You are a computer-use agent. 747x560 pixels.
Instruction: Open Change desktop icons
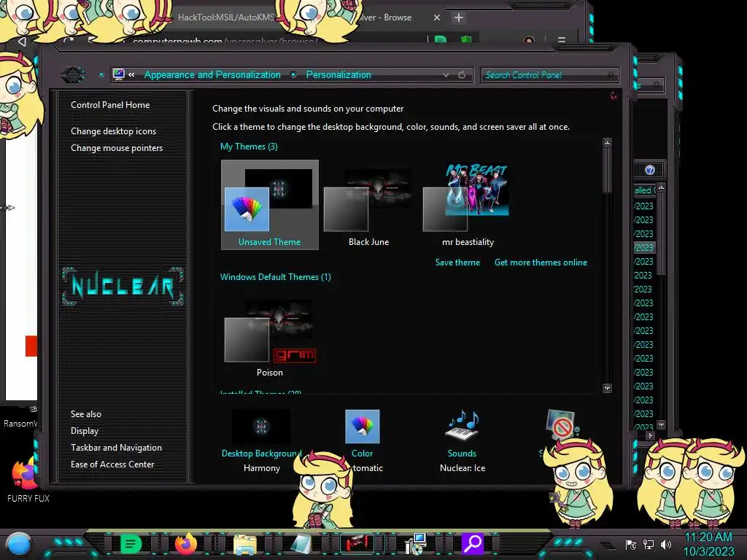[113, 131]
